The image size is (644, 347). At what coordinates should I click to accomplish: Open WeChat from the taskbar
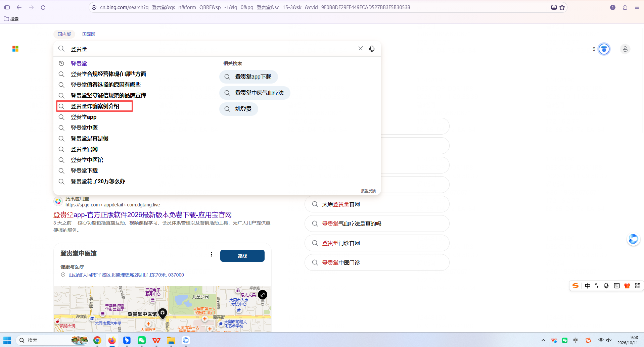pyautogui.click(x=142, y=340)
